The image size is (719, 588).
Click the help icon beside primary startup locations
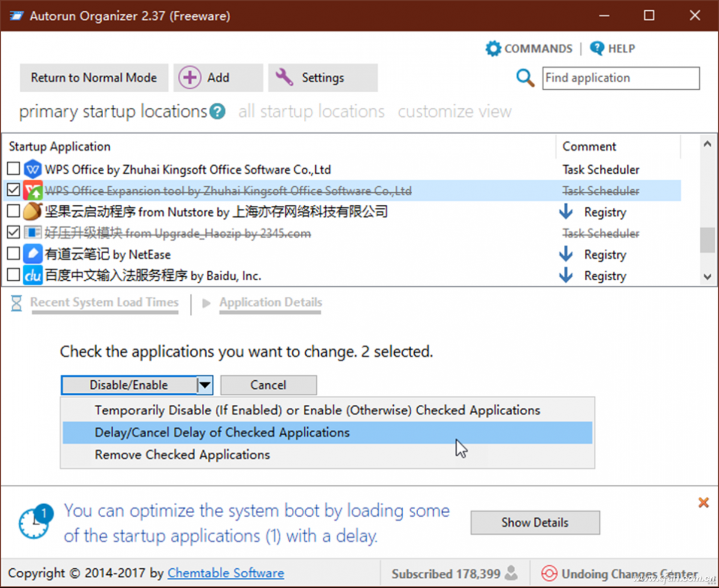217,112
